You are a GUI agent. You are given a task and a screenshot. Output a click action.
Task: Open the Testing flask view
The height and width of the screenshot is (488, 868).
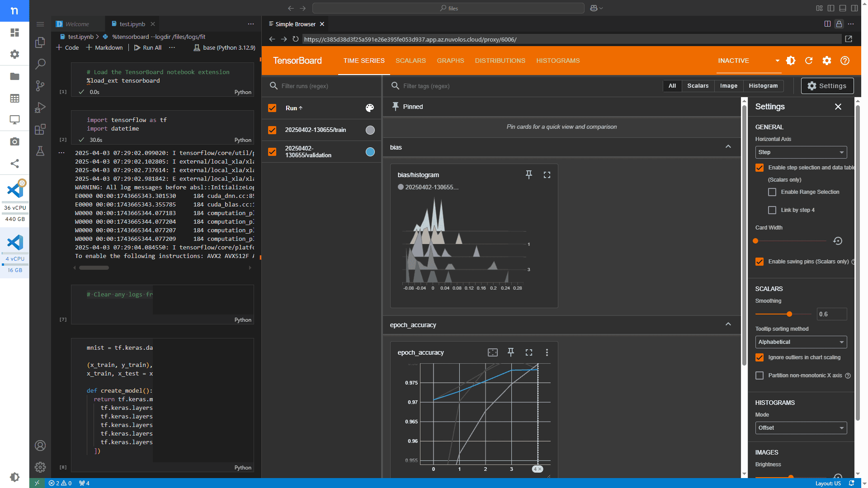pos(40,151)
